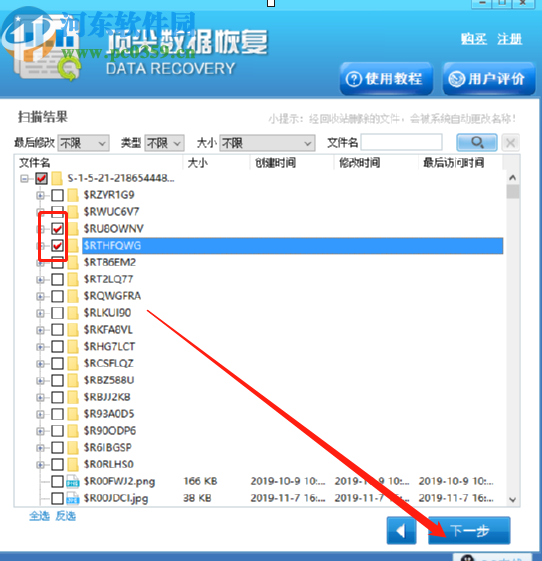
Task: Uncheck the $RTHFQWG folder checkbox
Action: (57, 245)
